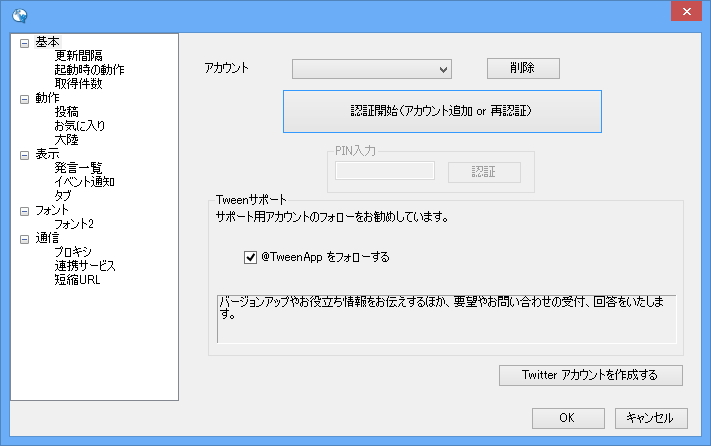
Task: Select the 通信 category
Action: [x=48, y=238]
